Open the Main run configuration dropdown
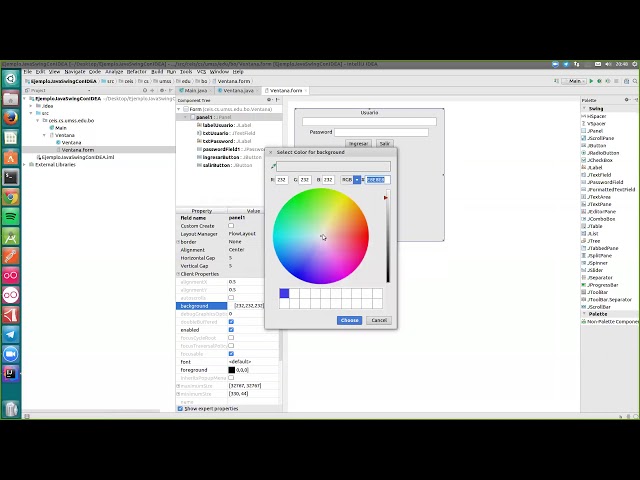 pyautogui.click(x=574, y=81)
